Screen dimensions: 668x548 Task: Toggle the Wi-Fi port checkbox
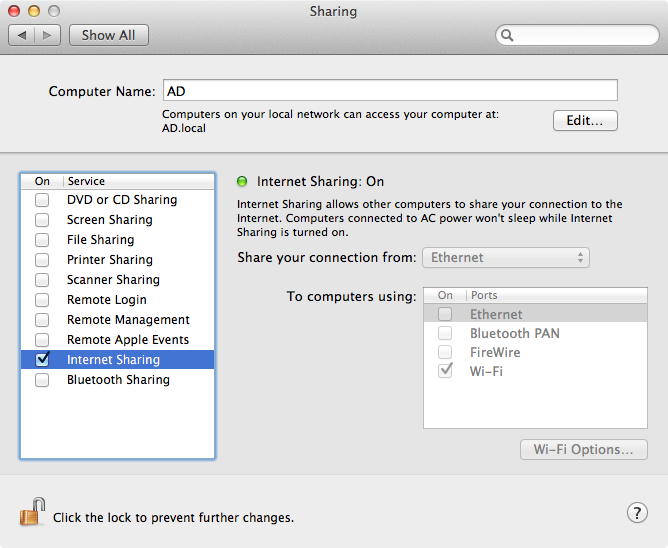445,370
